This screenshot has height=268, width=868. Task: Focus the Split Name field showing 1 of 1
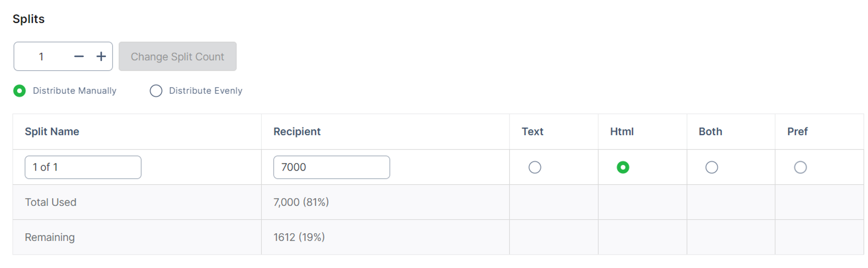tap(83, 167)
